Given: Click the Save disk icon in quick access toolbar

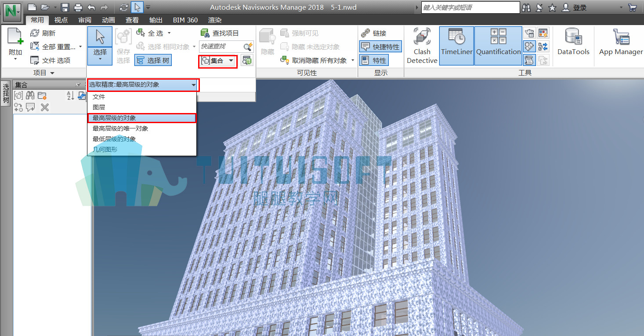Looking at the screenshot, I should tap(65, 7).
